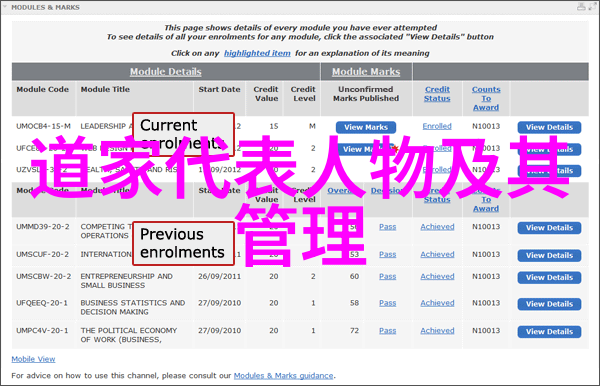The height and width of the screenshot is (386, 600).
Task: Open View Marks for UMOCB4-15-M
Action: coord(366,127)
